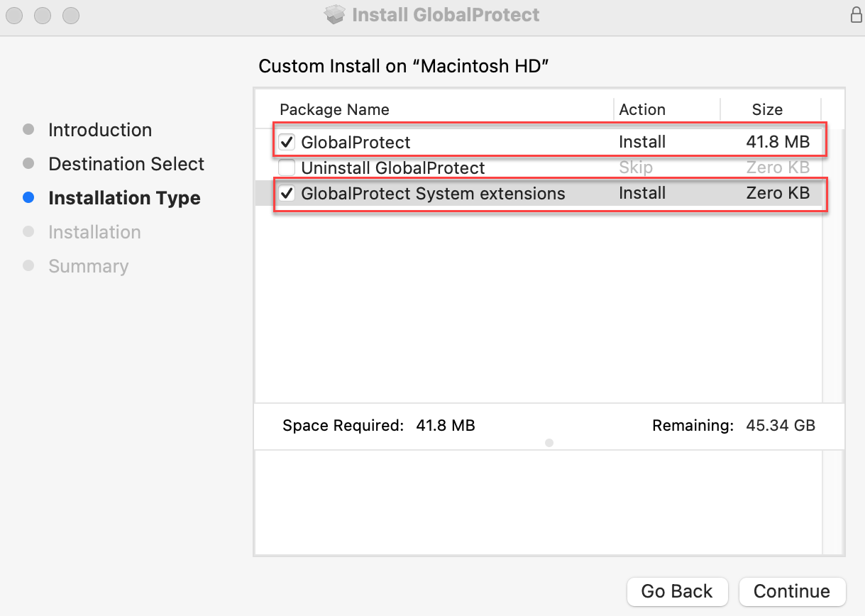Screen dimensions: 865x616
Task: Select the Destination Select step
Action: (126, 164)
